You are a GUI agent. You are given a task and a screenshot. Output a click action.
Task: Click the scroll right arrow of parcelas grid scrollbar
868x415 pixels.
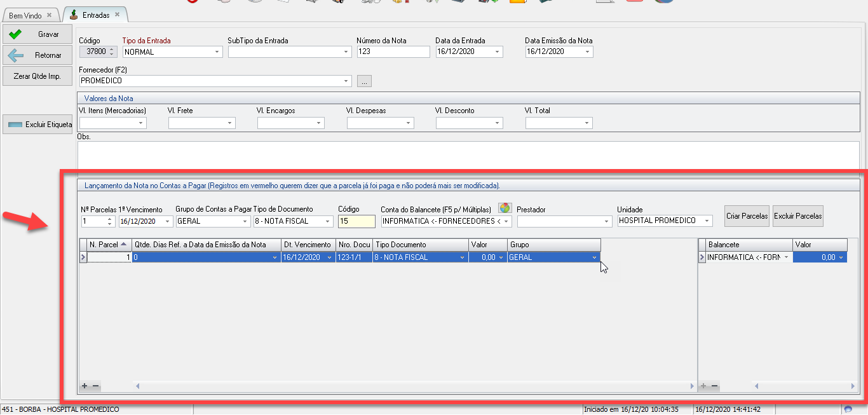693,386
